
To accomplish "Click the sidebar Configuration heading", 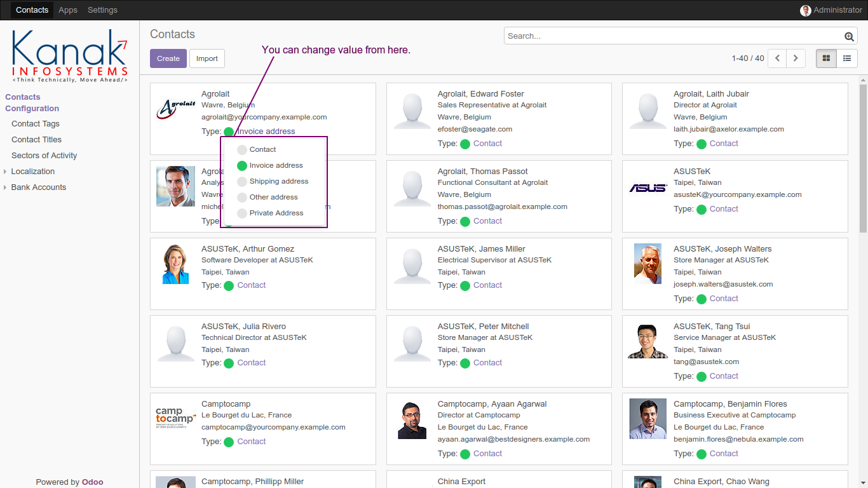I will 32,109.
